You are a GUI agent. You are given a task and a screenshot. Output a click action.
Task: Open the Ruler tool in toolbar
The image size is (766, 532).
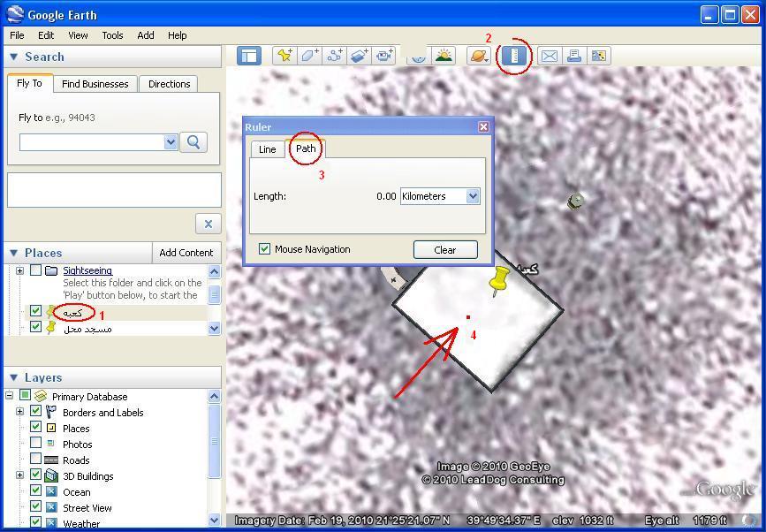(x=513, y=56)
